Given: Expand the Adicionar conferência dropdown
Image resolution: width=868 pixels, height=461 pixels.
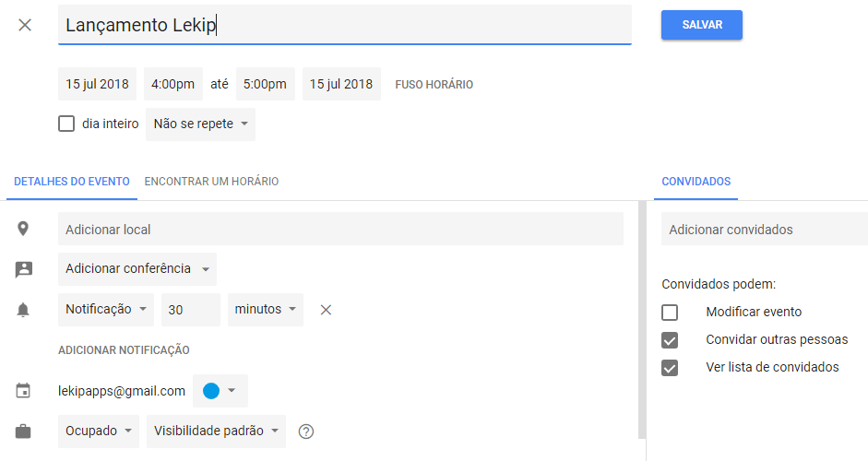Looking at the screenshot, I should coord(137,269).
